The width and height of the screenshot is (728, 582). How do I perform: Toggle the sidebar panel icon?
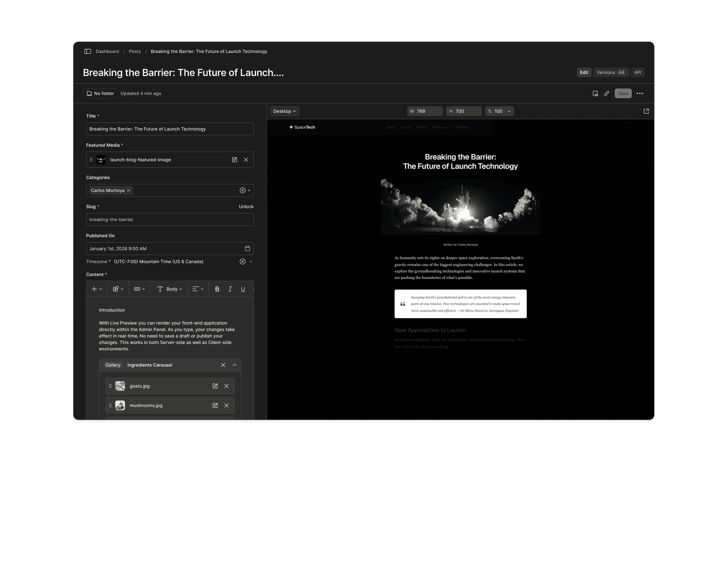(x=88, y=51)
